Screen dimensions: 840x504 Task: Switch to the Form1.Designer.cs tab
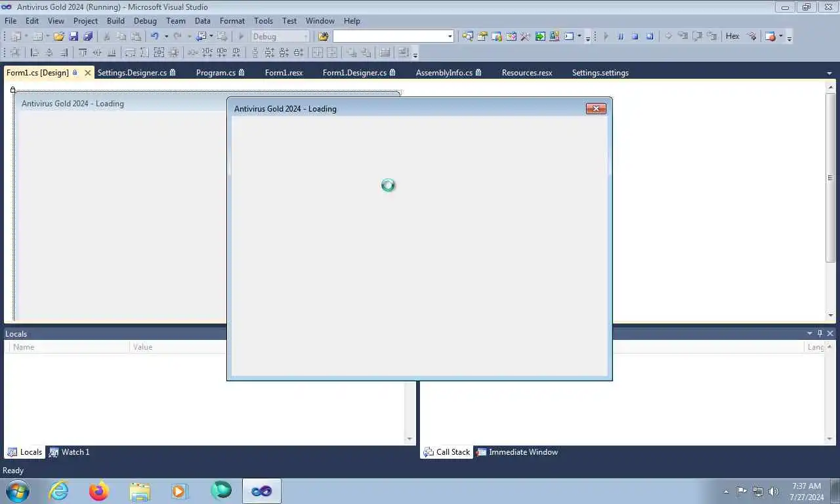[x=359, y=73]
